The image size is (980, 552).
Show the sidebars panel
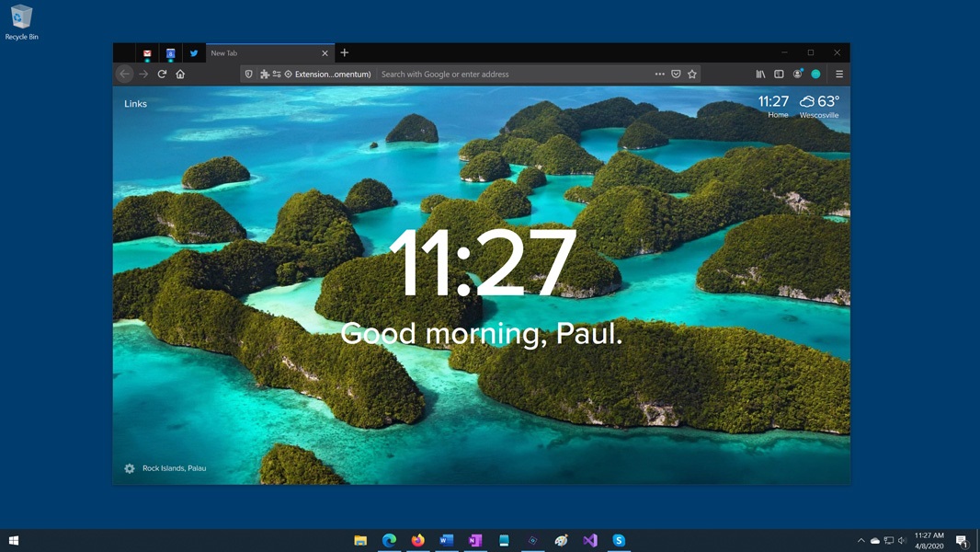pos(779,75)
